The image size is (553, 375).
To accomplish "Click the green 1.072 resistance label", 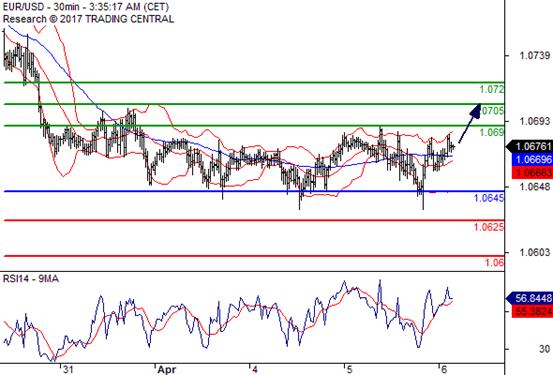I will (492, 89).
